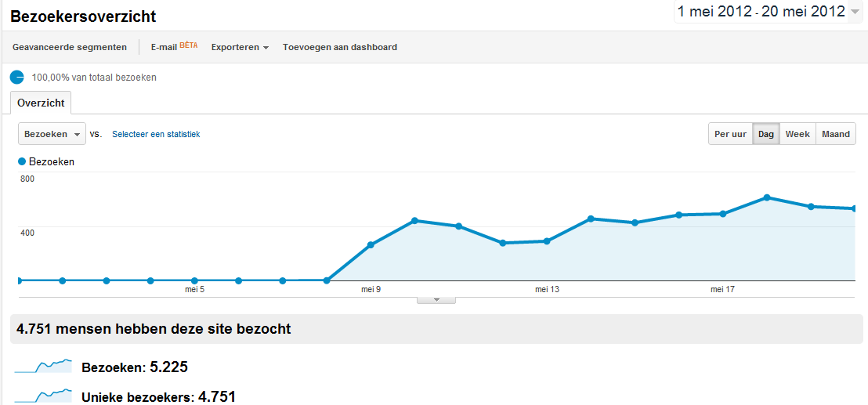Select the Overzicht tab
Image resolution: width=868 pixels, height=405 pixels.
(x=41, y=103)
